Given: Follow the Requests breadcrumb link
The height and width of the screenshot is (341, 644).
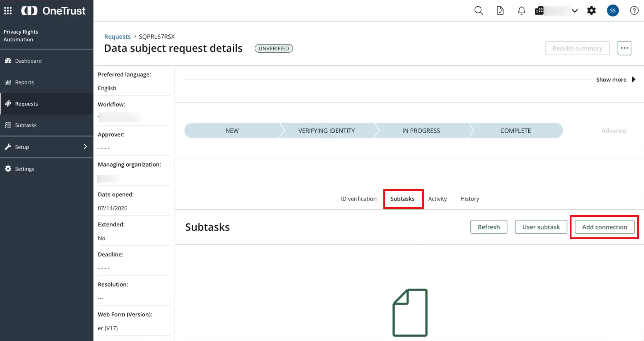Looking at the screenshot, I should (117, 36).
